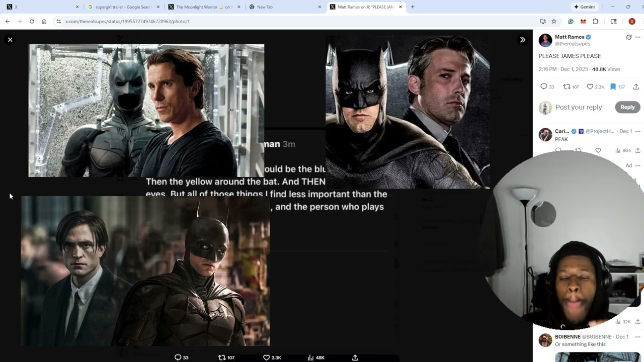Install app icon in address bar
This screenshot has width=644, height=362.
click(543, 22)
